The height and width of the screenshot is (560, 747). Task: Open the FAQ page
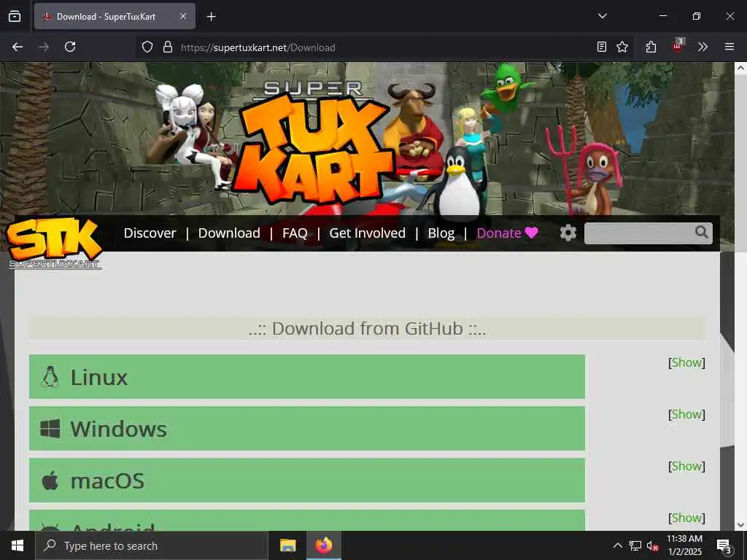pos(295,233)
